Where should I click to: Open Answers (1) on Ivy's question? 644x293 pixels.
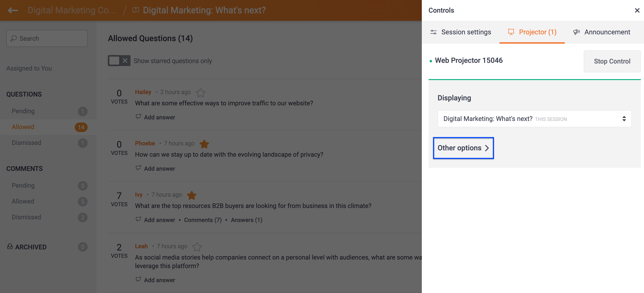point(247,220)
